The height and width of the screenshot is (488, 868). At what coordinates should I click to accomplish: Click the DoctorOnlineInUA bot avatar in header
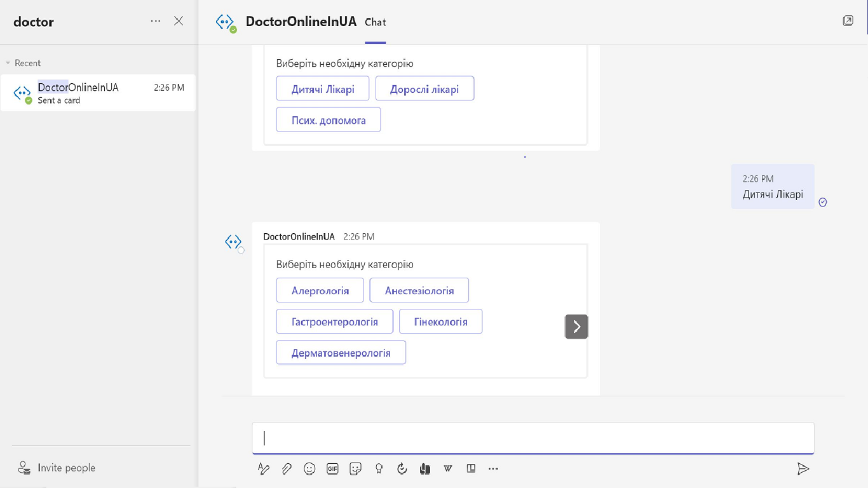pos(226,22)
